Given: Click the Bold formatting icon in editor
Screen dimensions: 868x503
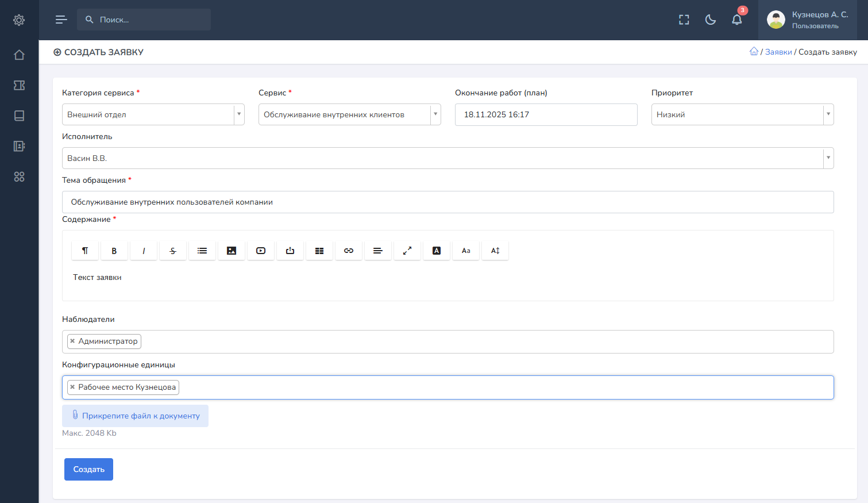Looking at the screenshot, I should click(x=114, y=251).
